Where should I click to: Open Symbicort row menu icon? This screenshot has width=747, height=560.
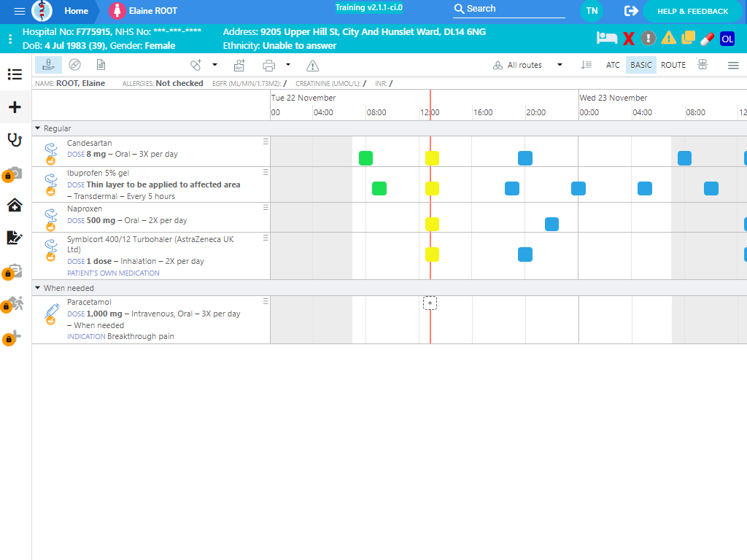[x=266, y=238]
